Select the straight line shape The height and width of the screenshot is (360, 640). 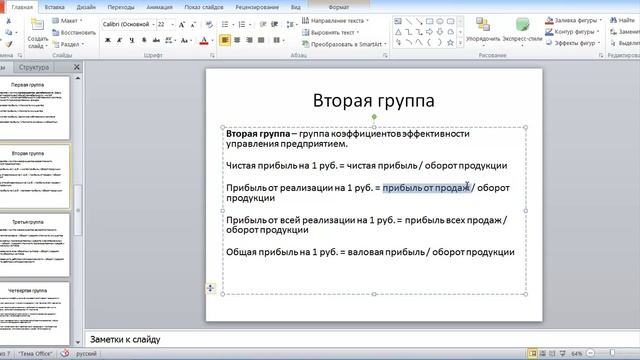(409, 21)
